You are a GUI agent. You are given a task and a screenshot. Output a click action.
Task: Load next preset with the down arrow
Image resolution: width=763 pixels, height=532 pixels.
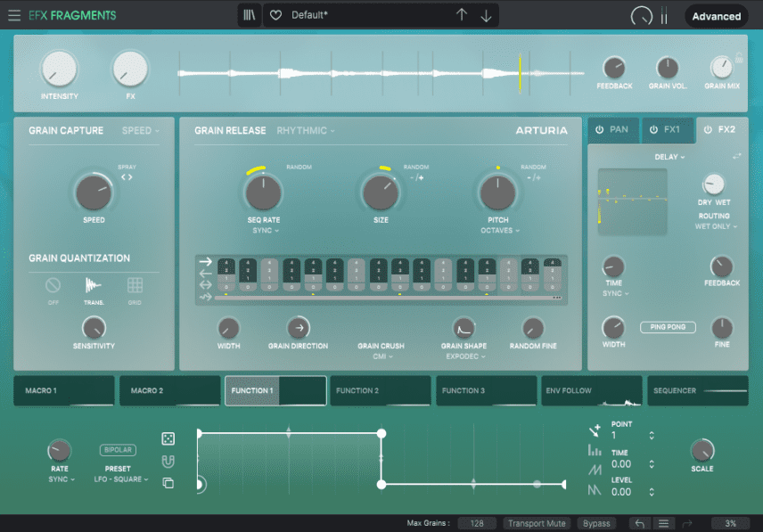click(x=486, y=16)
